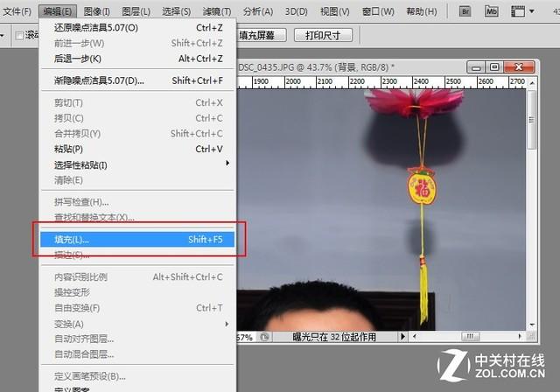
Task: Click the vertical scrollbar up arrow
Action: pos(532,83)
